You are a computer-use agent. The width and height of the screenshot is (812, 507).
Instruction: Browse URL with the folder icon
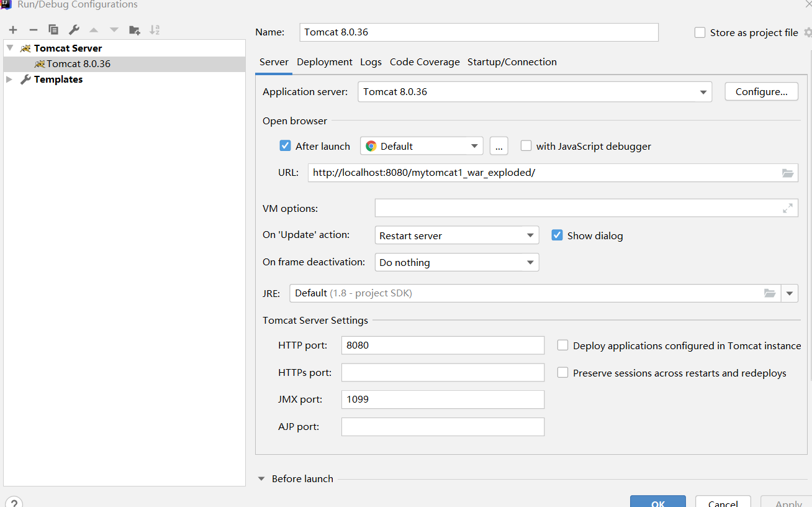coord(788,173)
